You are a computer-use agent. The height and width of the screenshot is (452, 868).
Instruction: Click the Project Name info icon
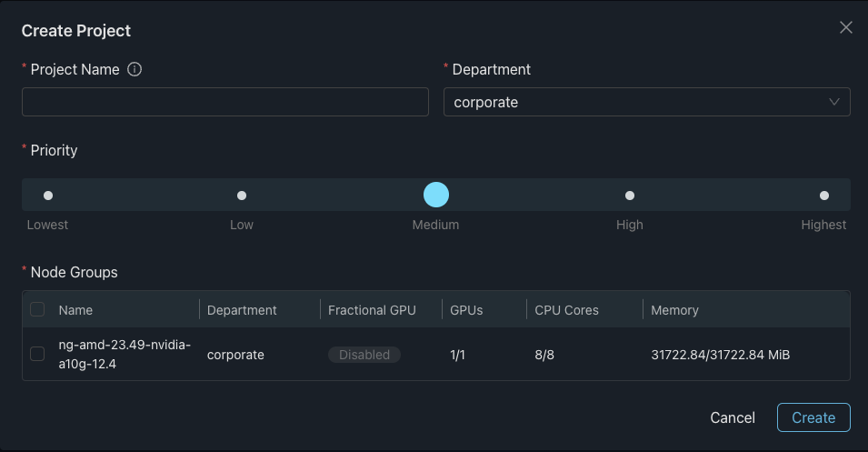[x=135, y=69]
